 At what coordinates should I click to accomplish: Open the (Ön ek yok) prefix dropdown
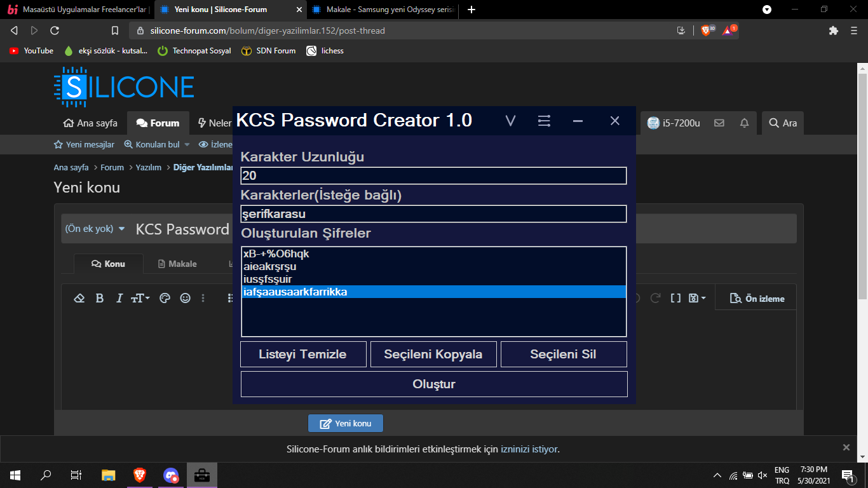tap(95, 229)
